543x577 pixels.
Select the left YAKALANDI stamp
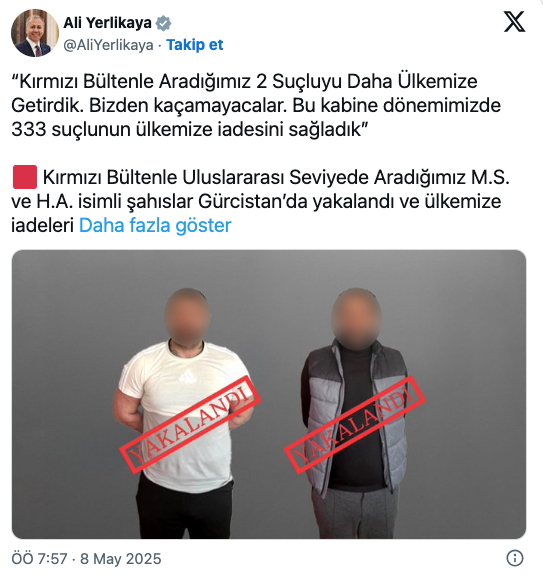190,425
